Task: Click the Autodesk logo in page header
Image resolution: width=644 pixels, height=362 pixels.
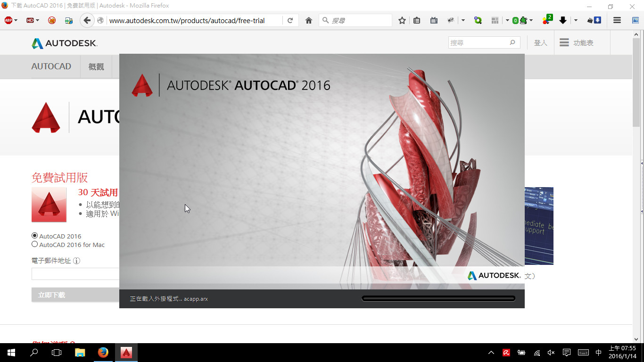Action: [65, 43]
